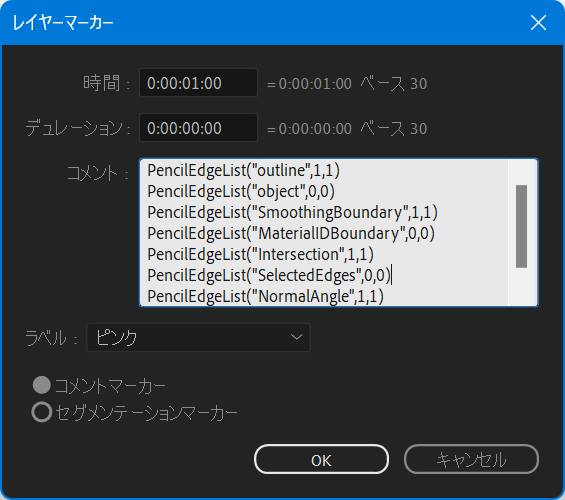Click the デュレーション timecode field

[x=199, y=128]
